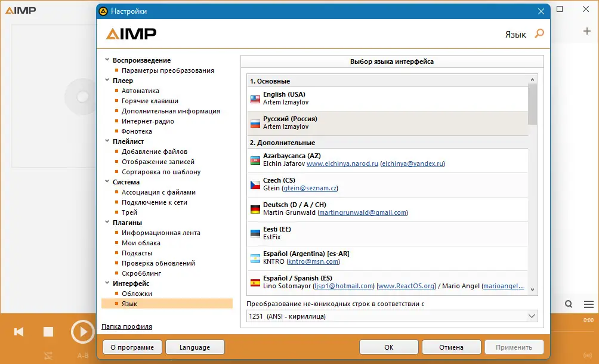Open Дополнительная информация settings page
This screenshot has height=364, width=599.
(171, 111)
